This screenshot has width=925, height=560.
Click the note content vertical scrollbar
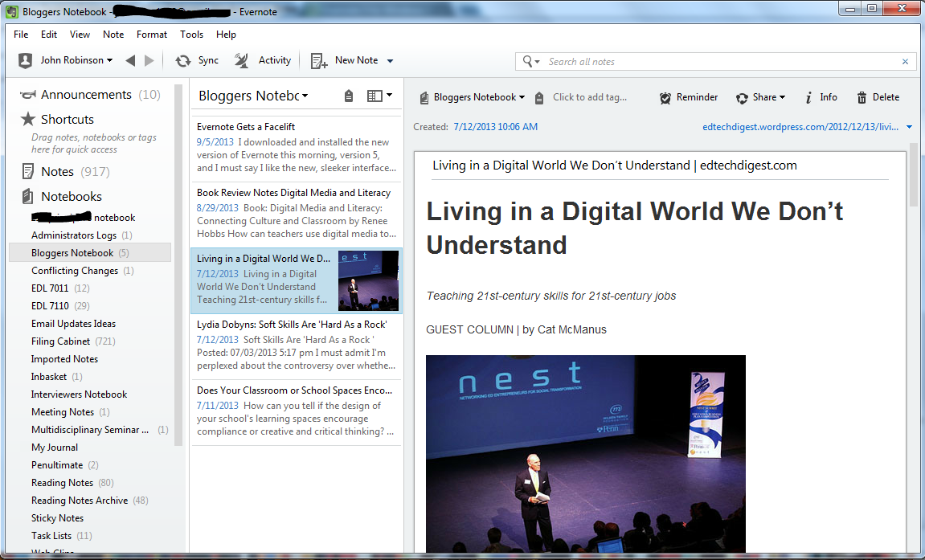tap(913, 174)
